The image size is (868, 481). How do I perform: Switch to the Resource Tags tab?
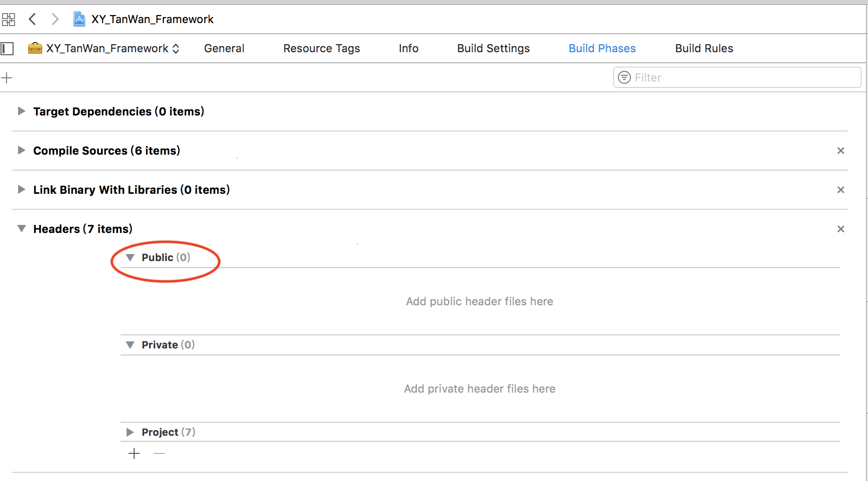(321, 49)
